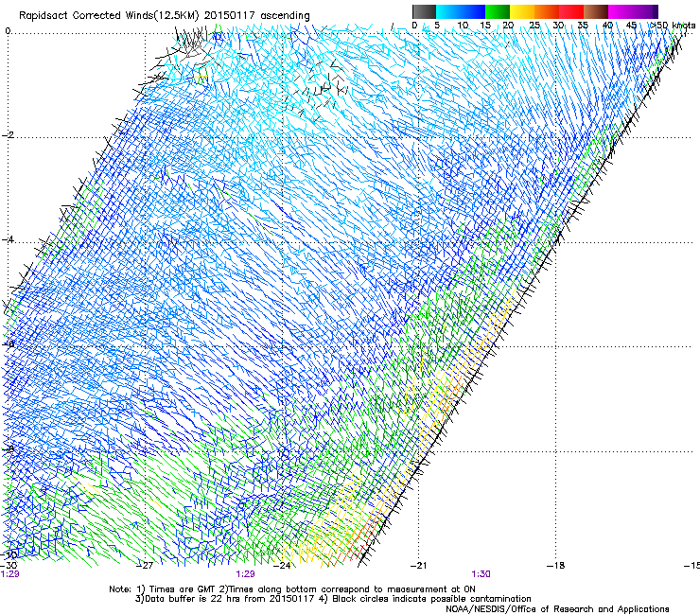The width and height of the screenshot is (700, 615).
Task: Click 'NOAA/NESDIS/Office of Research and Applications' credit
Action: 557,609
